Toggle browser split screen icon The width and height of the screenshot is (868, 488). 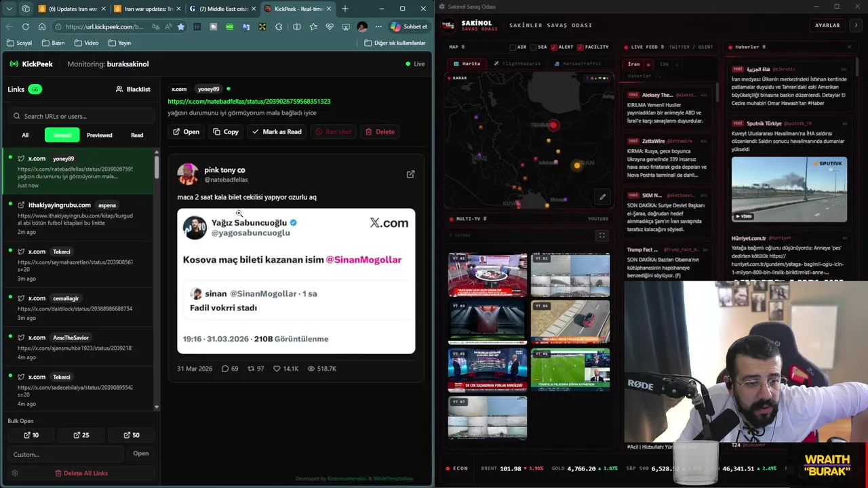(296, 26)
